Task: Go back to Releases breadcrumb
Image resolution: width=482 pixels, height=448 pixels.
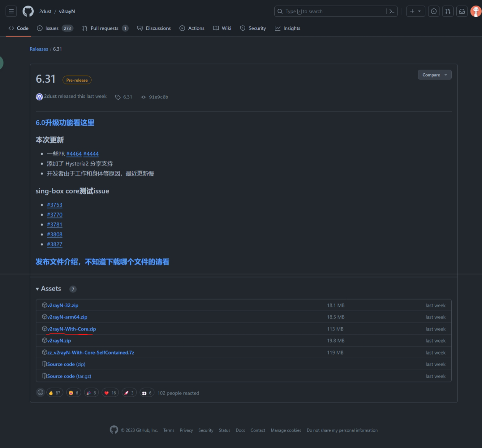Action: click(39, 49)
